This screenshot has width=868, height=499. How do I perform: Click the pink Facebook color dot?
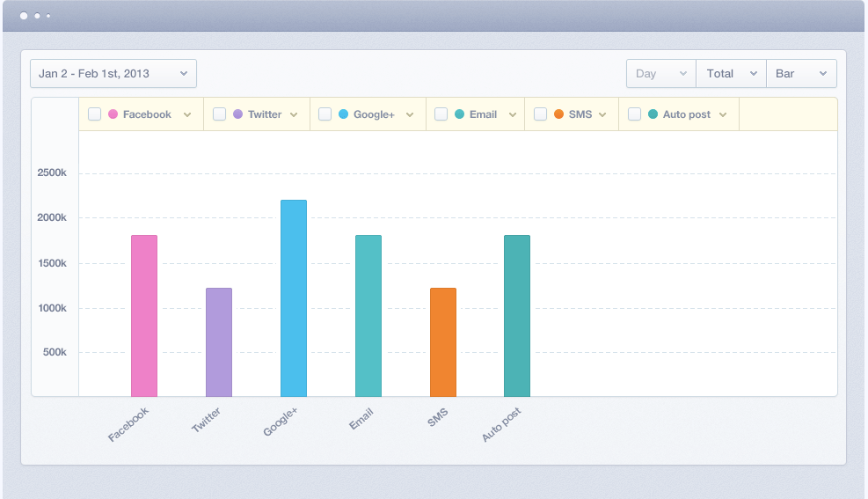click(x=113, y=114)
